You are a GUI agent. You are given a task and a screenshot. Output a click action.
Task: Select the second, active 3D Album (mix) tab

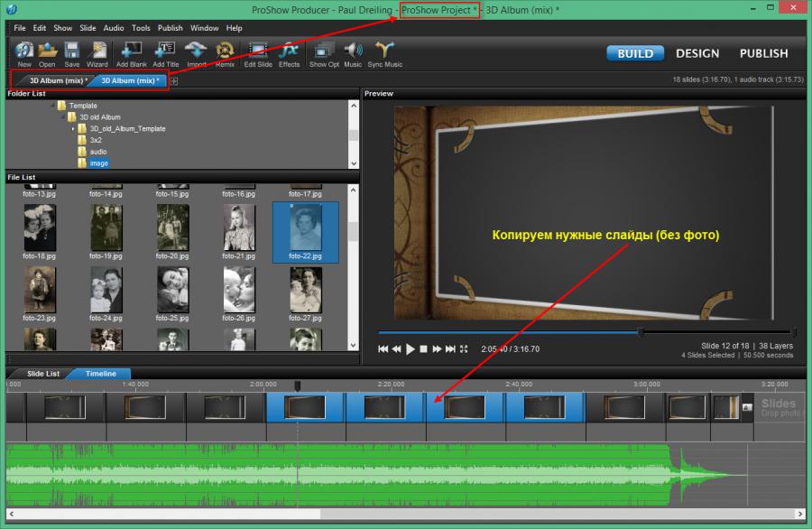[x=130, y=81]
